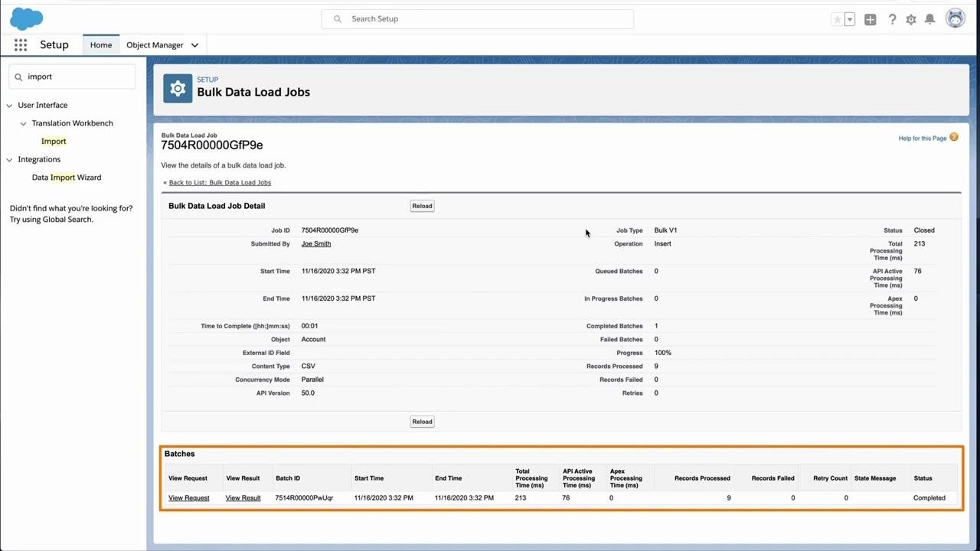980x551 pixels.
Task: Open the App Launcher grid icon
Action: [21, 45]
